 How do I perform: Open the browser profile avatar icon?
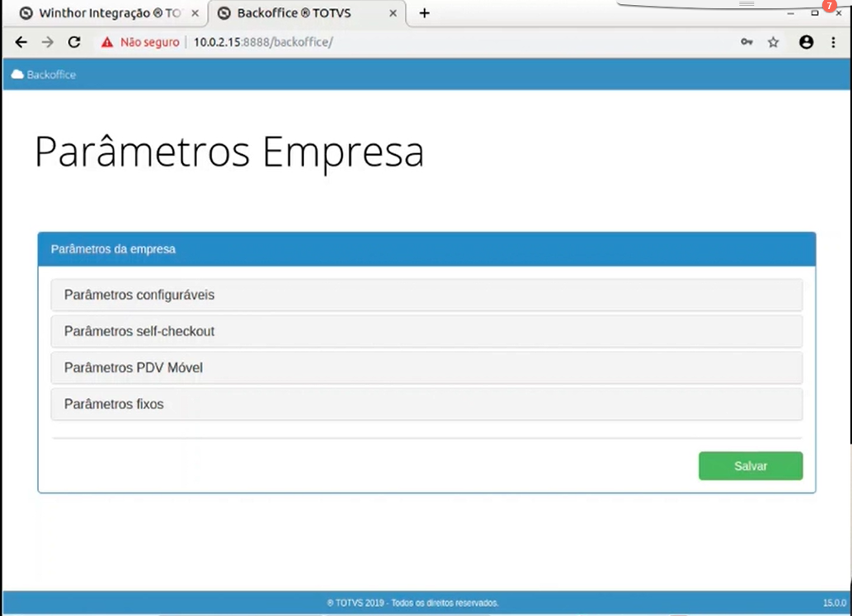806,42
